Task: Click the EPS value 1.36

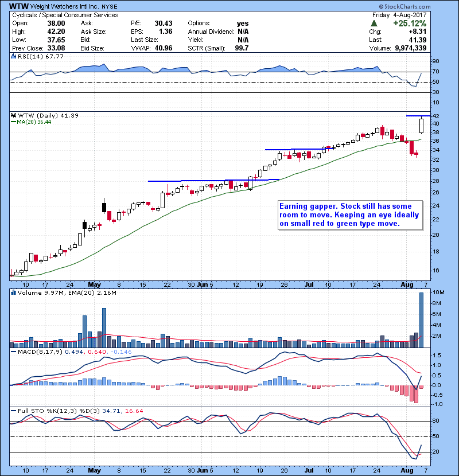Action: click(166, 32)
